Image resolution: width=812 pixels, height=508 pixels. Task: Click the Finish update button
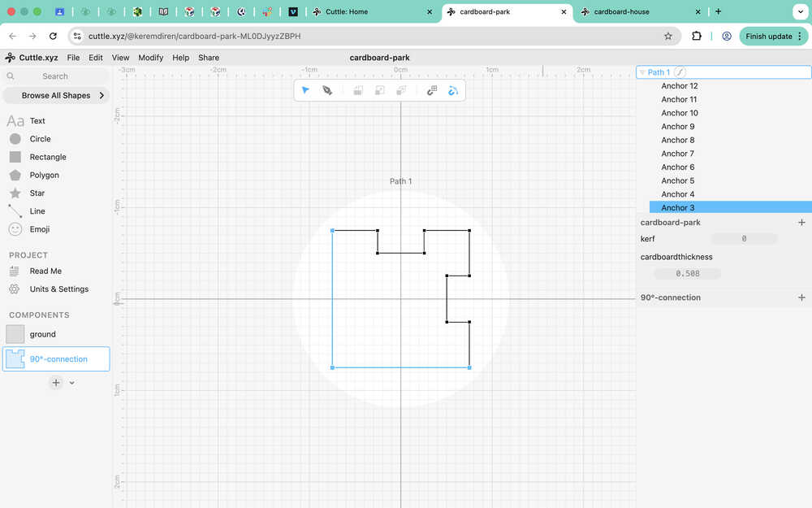(x=768, y=37)
